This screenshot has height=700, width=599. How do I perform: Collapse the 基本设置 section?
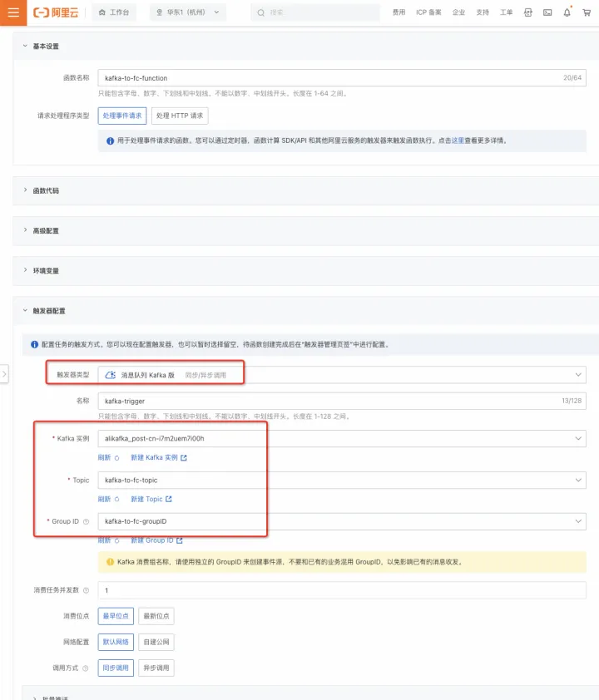[x=26, y=46]
